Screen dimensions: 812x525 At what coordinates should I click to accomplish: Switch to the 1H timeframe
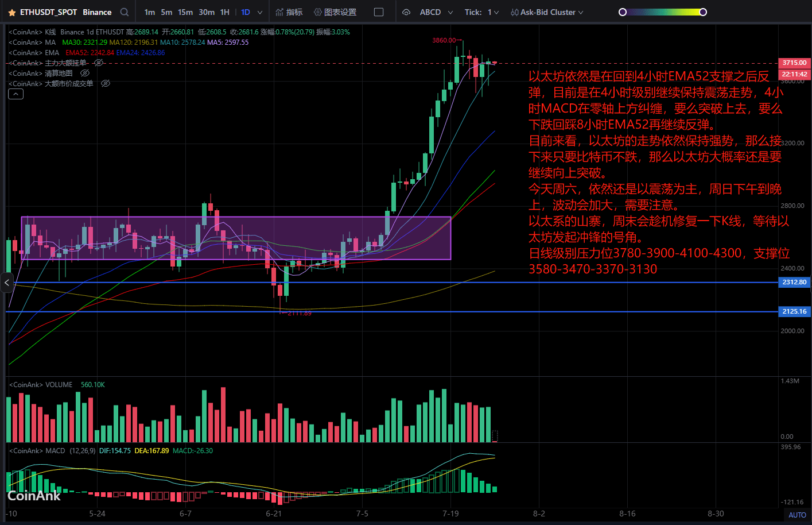[225, 12]
